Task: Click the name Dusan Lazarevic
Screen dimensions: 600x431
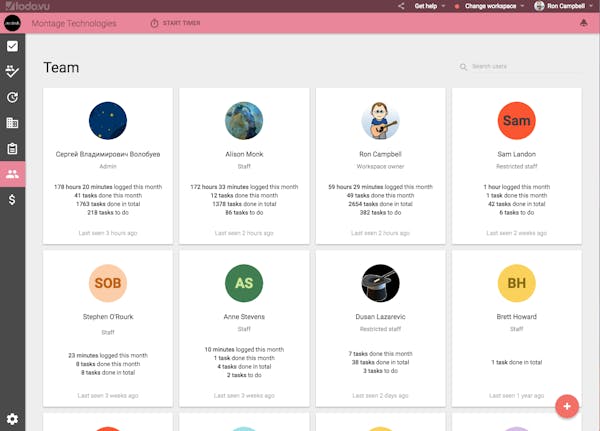Action: coord(380,317)
